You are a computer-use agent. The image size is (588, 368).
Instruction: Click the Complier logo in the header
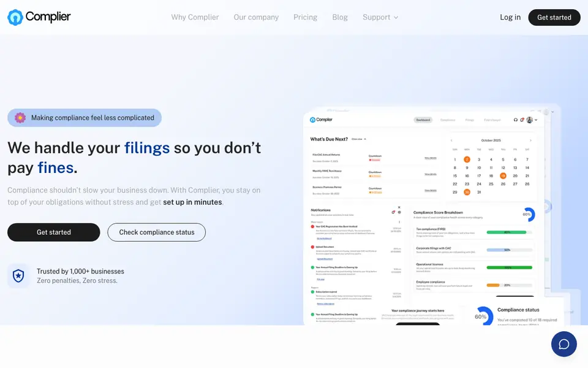[x=39, y=17]
